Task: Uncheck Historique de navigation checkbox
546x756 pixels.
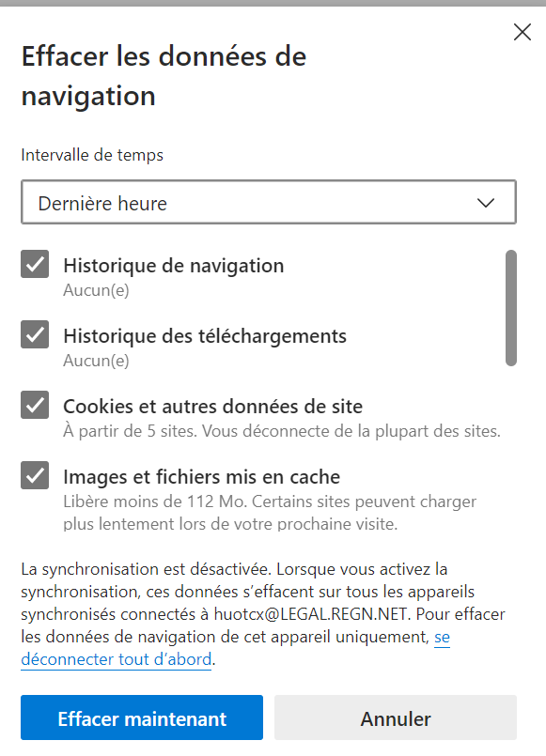Action: [x=35, y=264]
